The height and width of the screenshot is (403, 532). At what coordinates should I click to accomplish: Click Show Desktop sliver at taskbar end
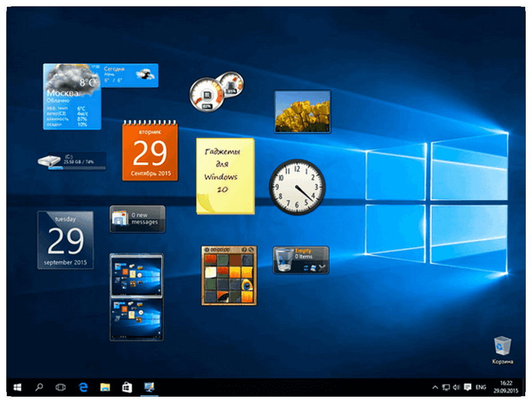click(x=524, y=387)
